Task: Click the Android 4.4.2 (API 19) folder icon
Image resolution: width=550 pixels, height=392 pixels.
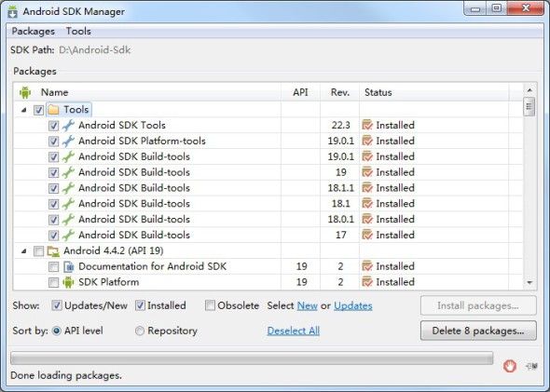Action: [53, 250]
